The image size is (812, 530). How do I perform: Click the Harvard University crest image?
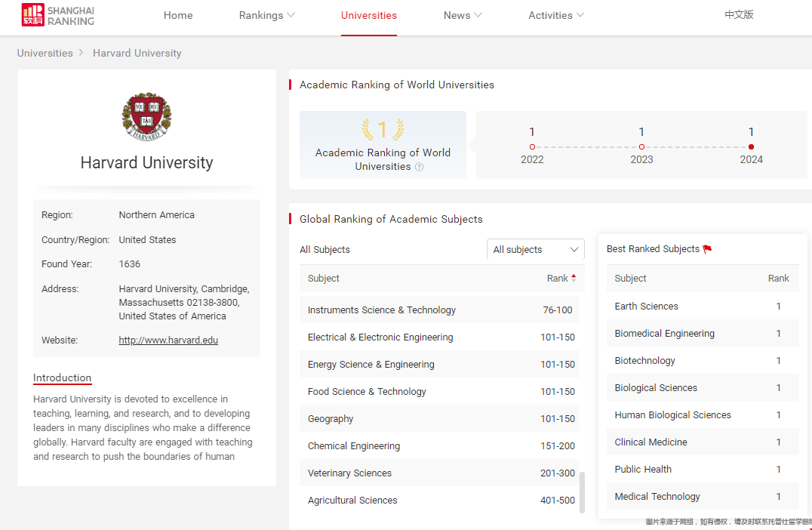(146, 117)
